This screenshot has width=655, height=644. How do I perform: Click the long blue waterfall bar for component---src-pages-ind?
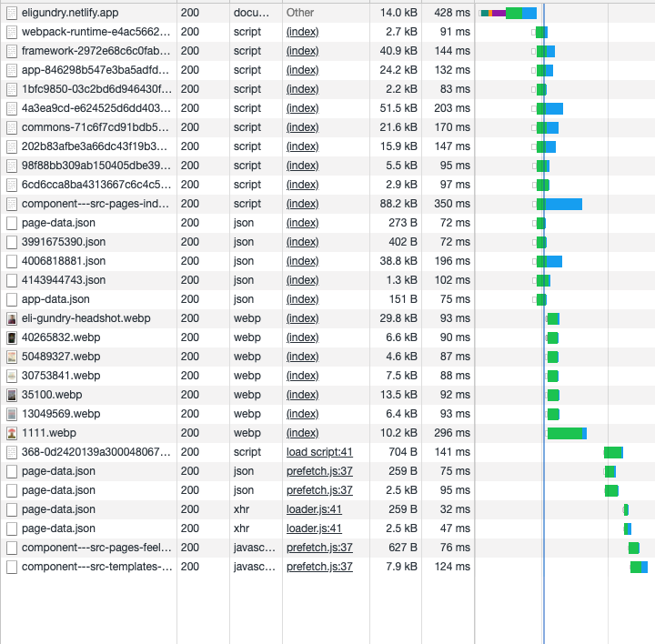point(563,205)
